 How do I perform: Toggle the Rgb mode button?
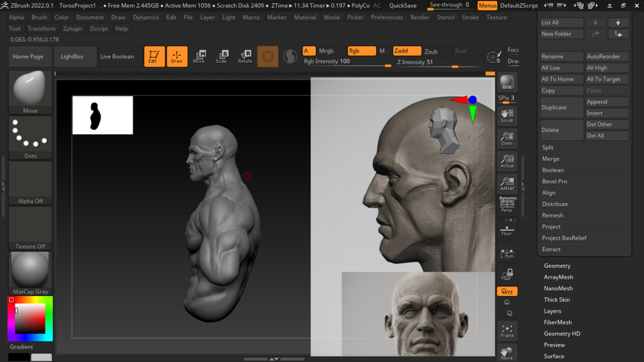[x=361, y=51]
